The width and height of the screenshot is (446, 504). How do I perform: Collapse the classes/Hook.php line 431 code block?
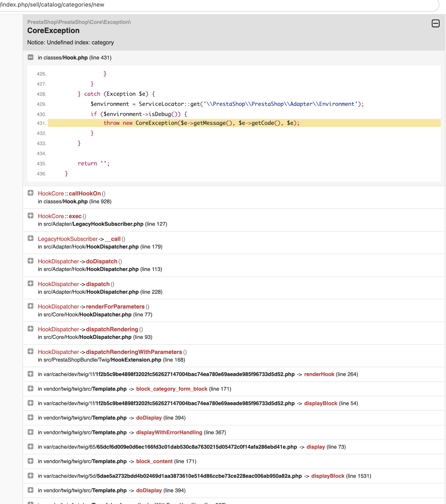point(30,57)
